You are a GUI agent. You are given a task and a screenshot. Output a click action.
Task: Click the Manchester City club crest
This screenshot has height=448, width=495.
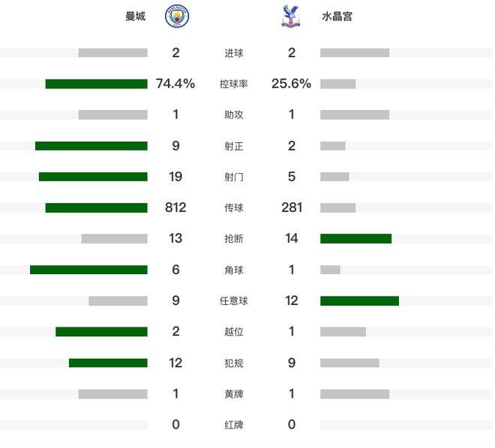[177, 16]
